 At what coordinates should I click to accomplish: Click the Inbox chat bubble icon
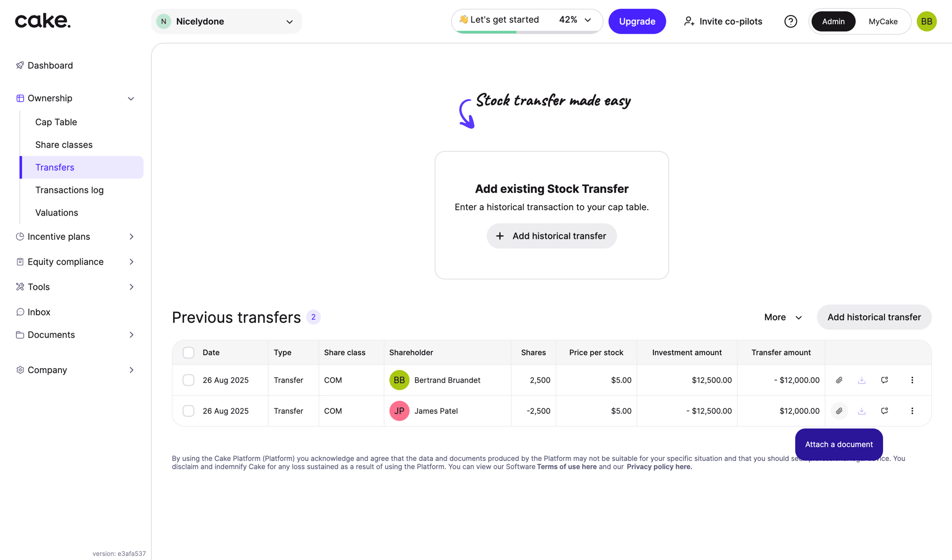[x=20, y=312]
